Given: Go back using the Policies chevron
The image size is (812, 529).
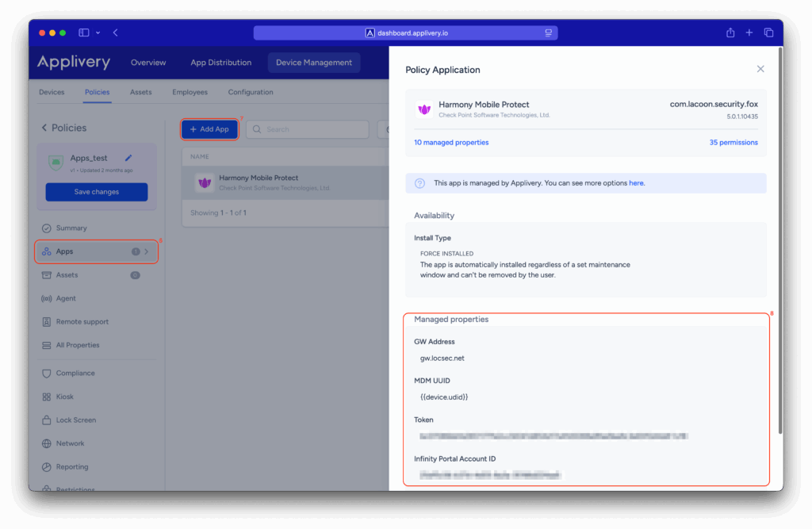Looking at the screenshot, I should click(x=44, y=128).
